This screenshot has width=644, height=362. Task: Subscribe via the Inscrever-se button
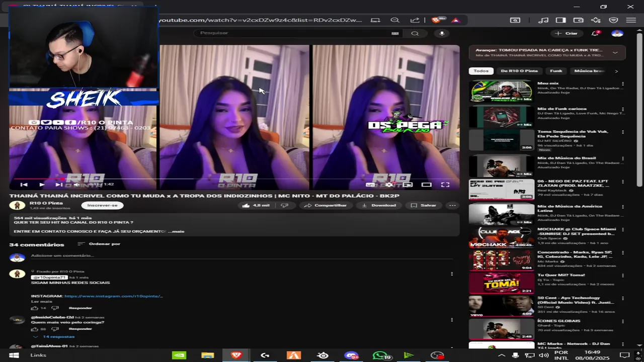click(102, 205)
